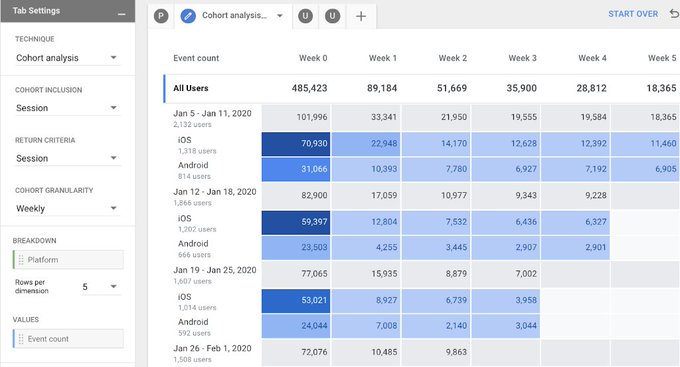Viewport: 680px width, 367px height.
Task: Click cell 77,065 in Week 0
Action: pyautogui.click(x=296, y=274)
